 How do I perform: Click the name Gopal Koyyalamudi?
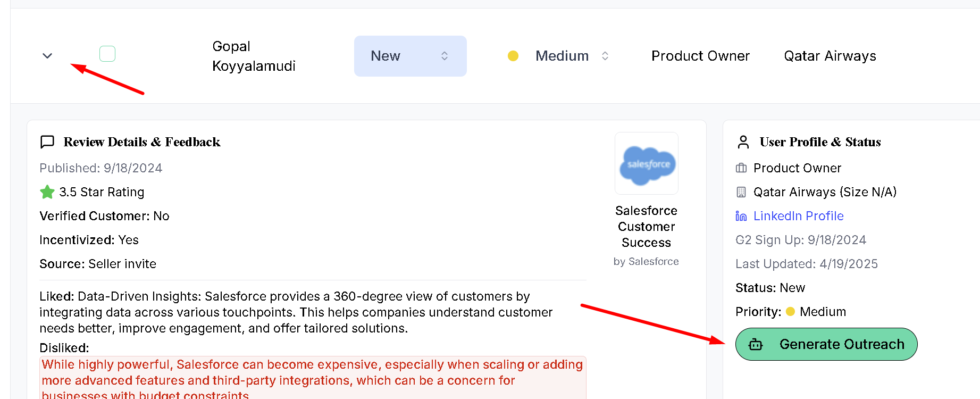pos(254,56)
